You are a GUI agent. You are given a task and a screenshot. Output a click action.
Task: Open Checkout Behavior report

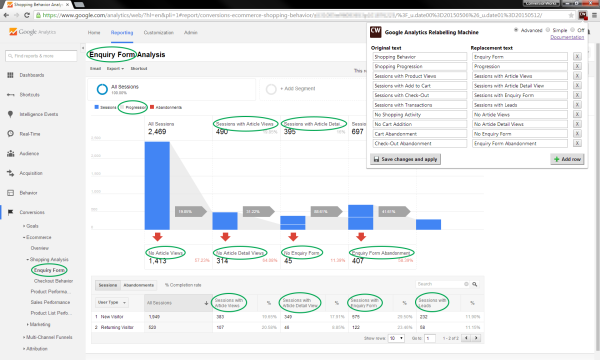53,281
